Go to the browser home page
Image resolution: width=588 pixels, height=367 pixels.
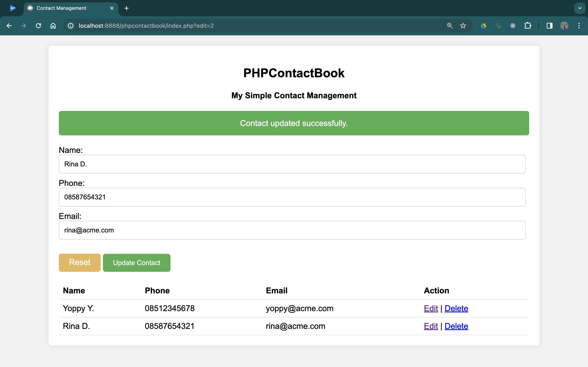click(x=53, y=26)
